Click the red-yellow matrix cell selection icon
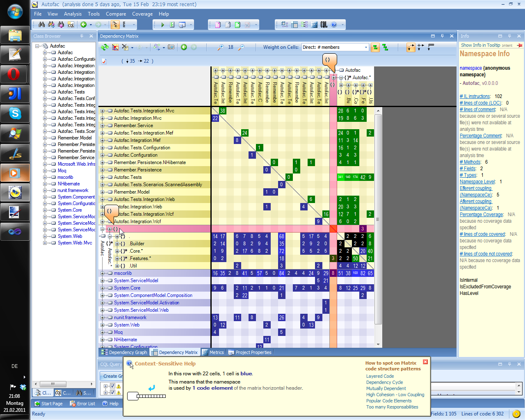The image size is (525, 420). [116, 47]
